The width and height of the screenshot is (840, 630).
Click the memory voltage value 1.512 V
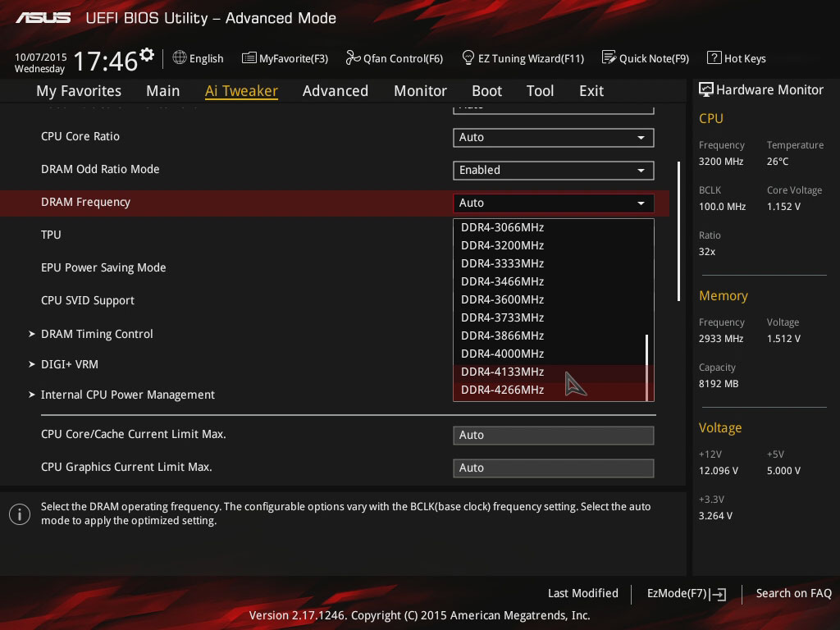coord(783,339)
